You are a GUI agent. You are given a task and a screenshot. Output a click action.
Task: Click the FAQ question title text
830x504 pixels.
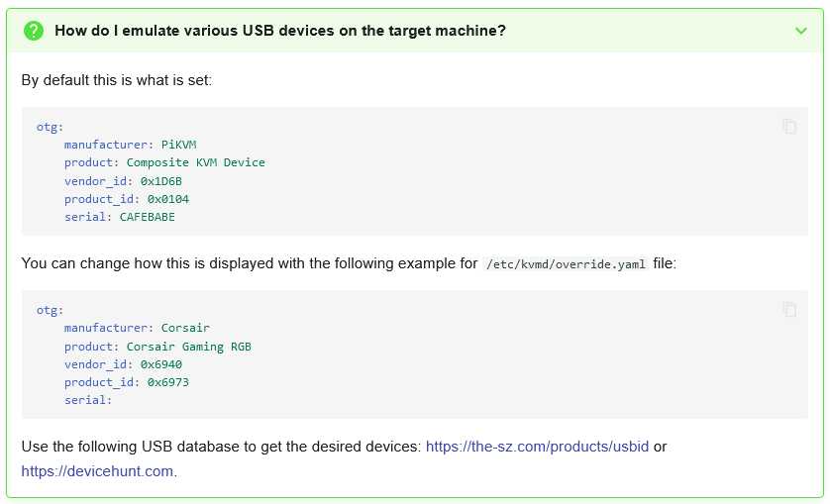coord(280,31)
